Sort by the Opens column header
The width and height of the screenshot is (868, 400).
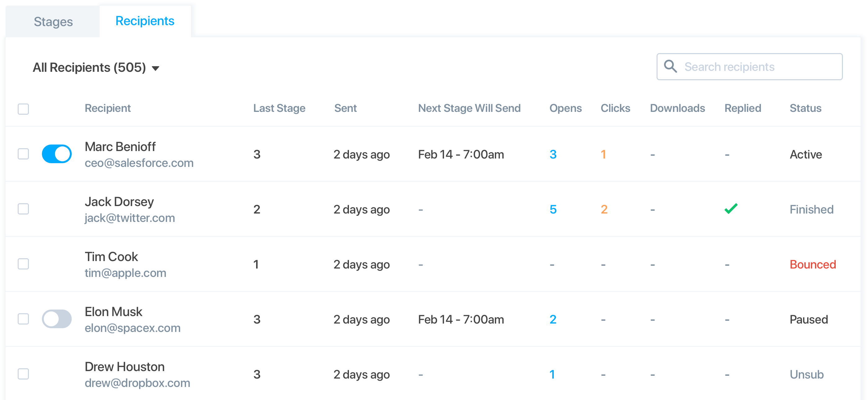tap(565, 108)
